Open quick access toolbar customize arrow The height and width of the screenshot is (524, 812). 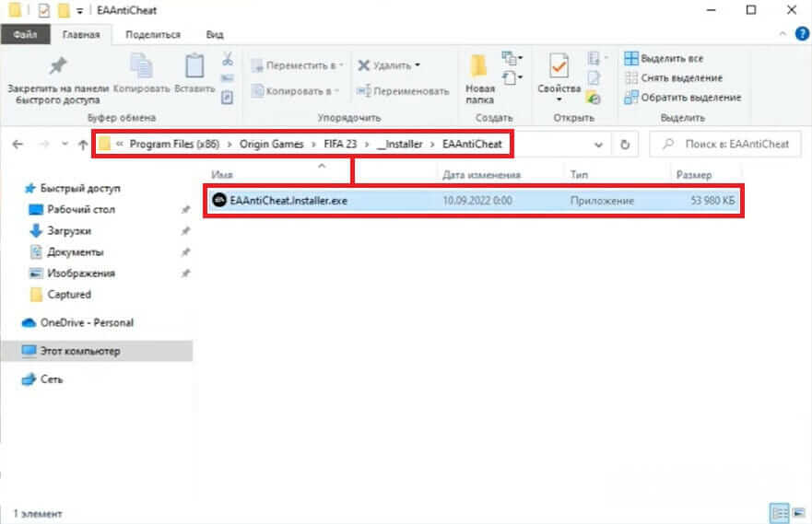79,10
